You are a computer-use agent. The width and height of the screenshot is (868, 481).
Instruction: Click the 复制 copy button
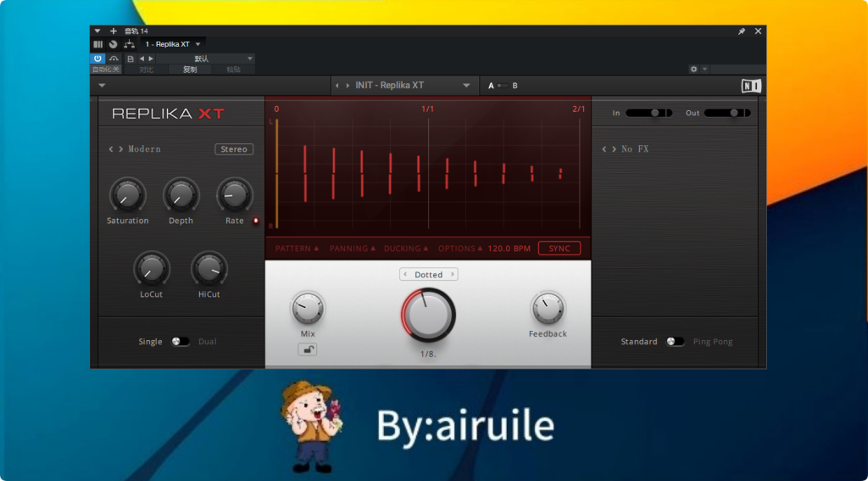click(x=190, y=70)
